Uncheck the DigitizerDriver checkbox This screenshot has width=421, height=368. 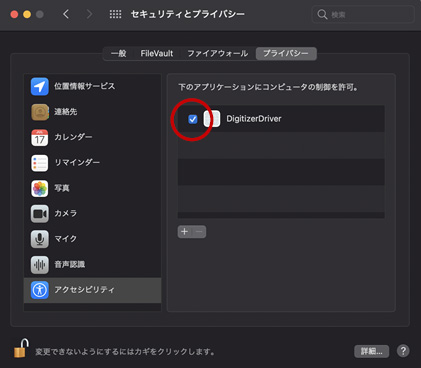pyautogui.click(x=193, y=119)
